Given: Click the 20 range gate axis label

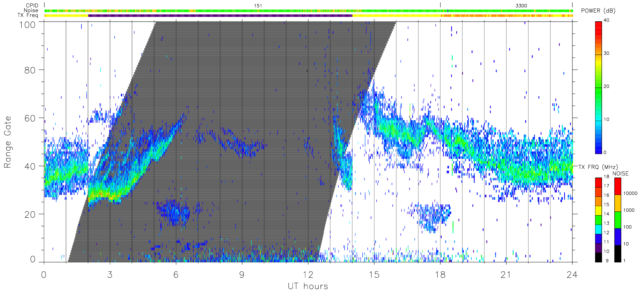Looking at the screenshot, I should [x=30, y=215].
